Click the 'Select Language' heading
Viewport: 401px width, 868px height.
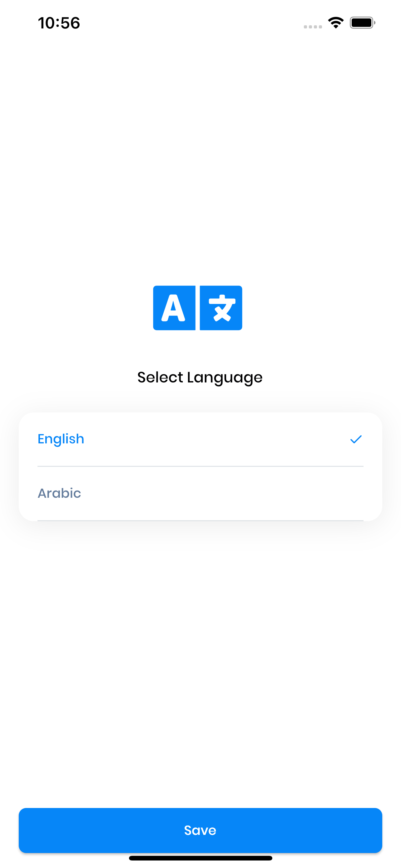(x=200, y=377)
